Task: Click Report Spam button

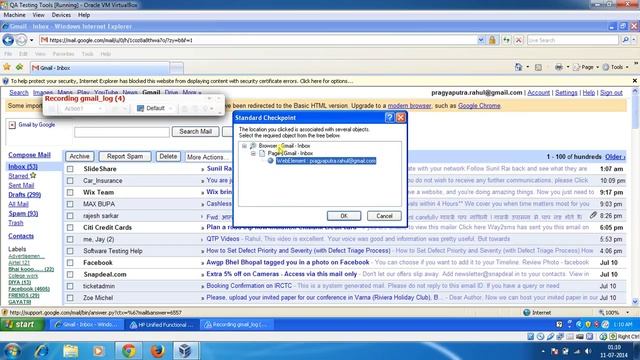Action: (125, 156)
